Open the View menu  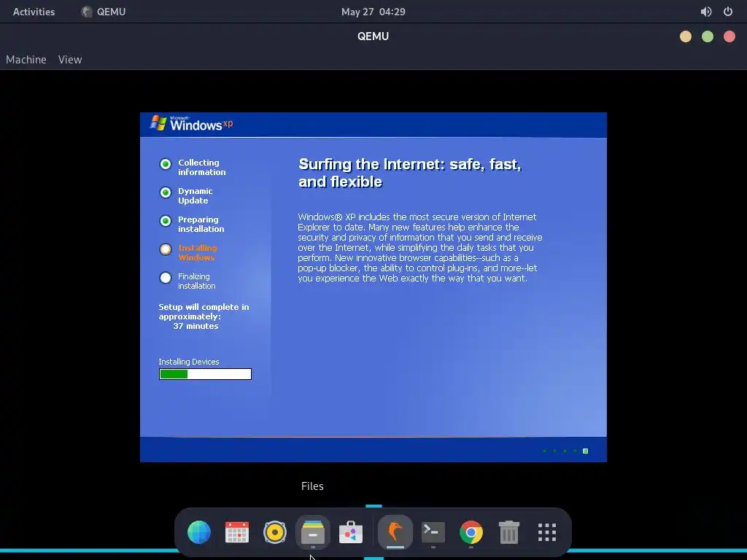click(x=70, y=60)
